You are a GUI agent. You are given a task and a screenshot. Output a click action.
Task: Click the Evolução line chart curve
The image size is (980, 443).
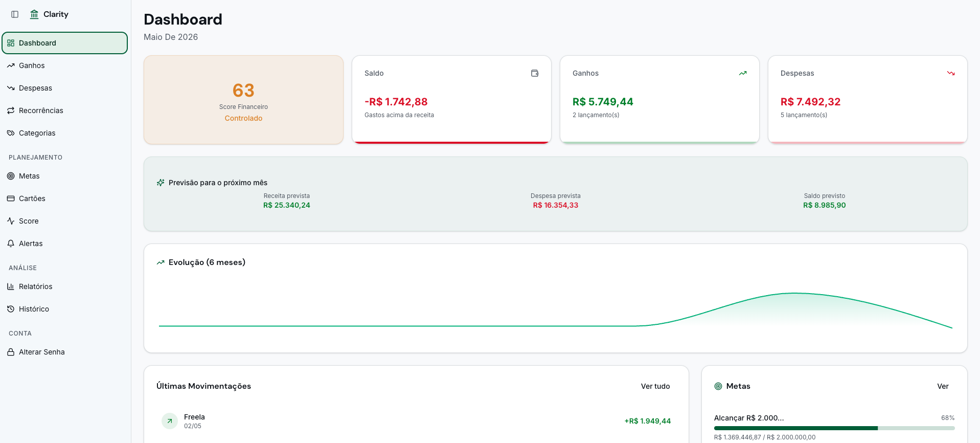[556, 311]
